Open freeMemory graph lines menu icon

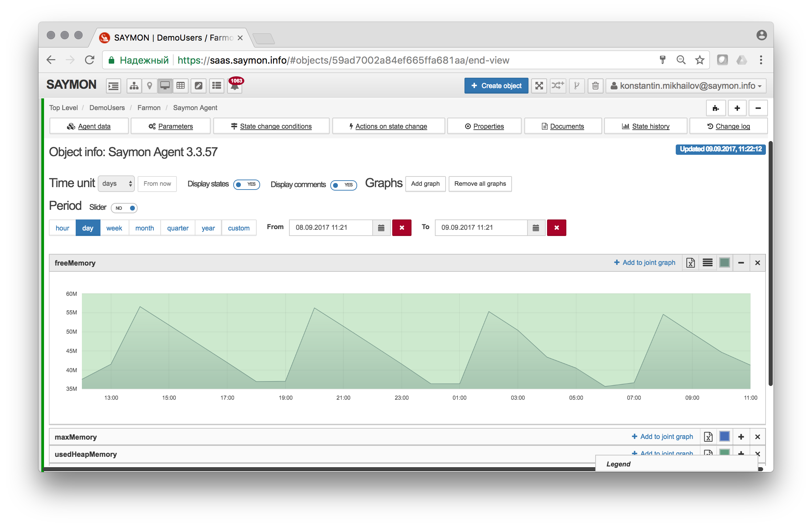(x=707, y=263)
